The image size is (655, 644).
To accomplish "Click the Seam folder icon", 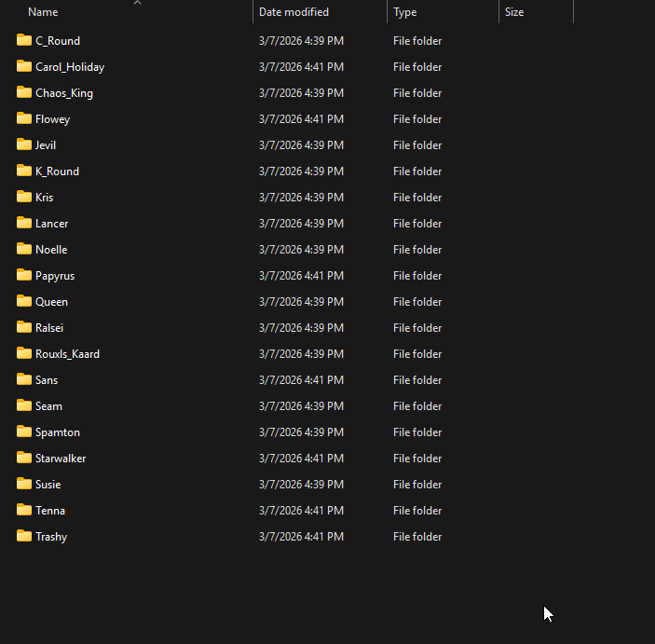I will pos(24,405).
